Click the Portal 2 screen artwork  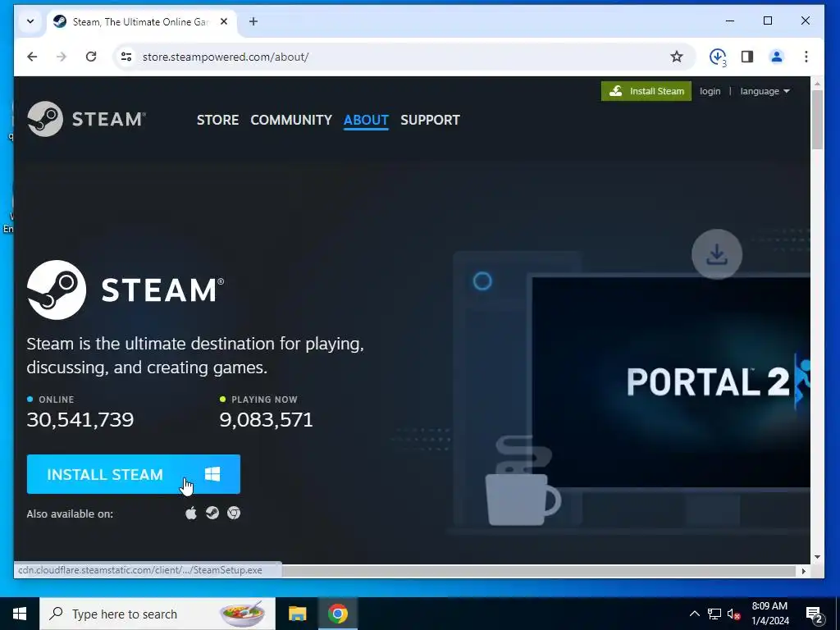(x=671, y=381)
